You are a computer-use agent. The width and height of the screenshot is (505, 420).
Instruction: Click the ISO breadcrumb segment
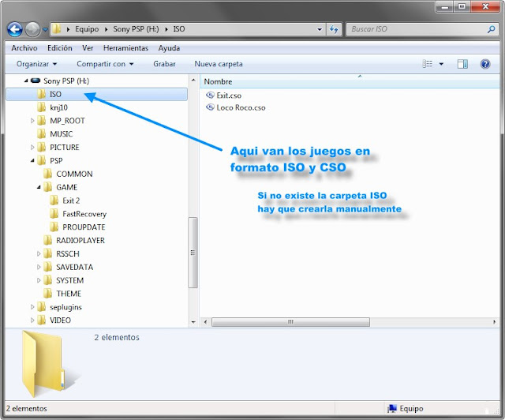point(179,29)
